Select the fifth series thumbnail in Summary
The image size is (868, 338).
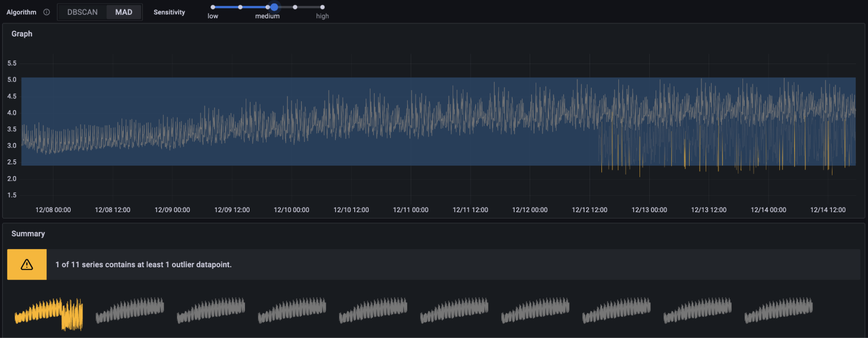tap(373, 310)
